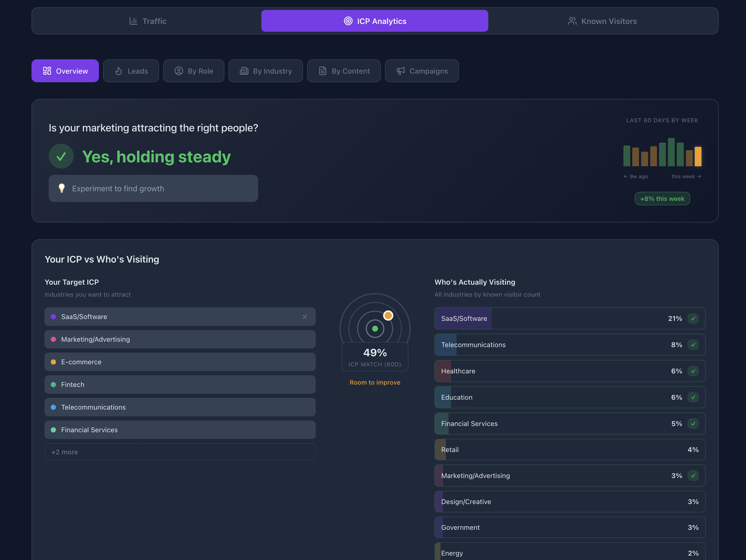Viewport: 746px width, 560px height.
Task: Click the Experiment to find growth suggestion
Action: [x=153, y=189]
